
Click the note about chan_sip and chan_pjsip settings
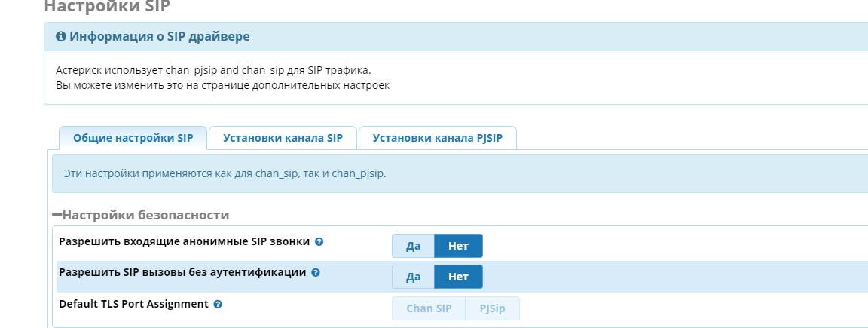point(225,173)
